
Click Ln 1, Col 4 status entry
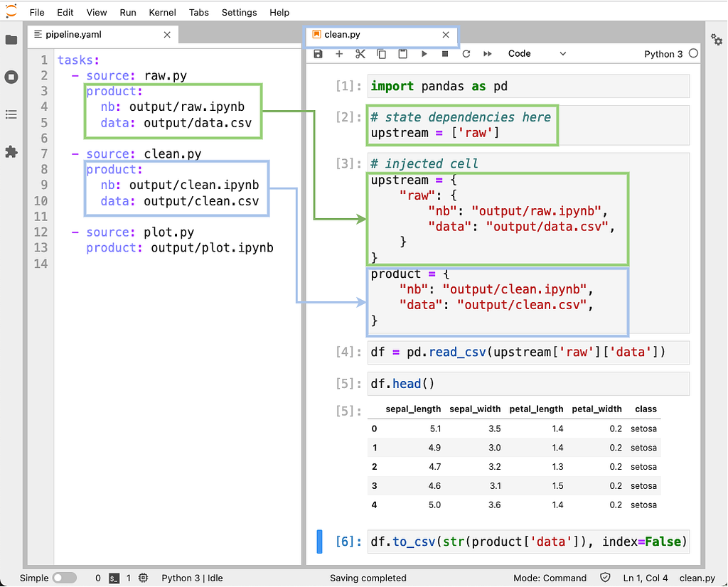coord(646,578)
